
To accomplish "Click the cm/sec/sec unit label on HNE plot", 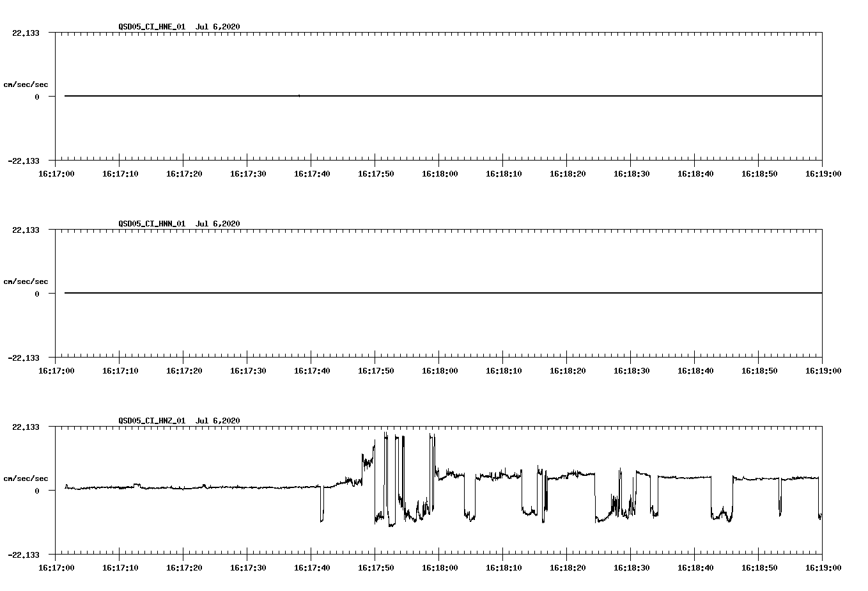I will [x=26, y=84].
